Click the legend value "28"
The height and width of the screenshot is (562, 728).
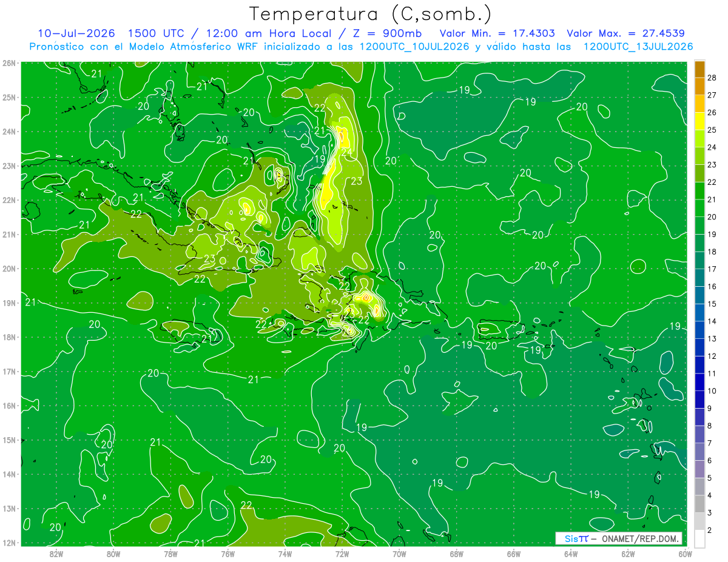tap(712, 78)
